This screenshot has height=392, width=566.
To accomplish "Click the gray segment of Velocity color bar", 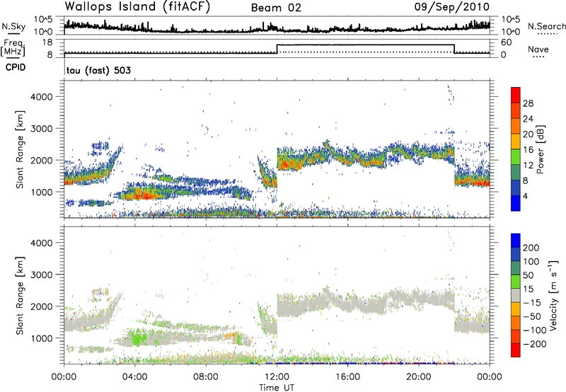I will click(516, 295).
